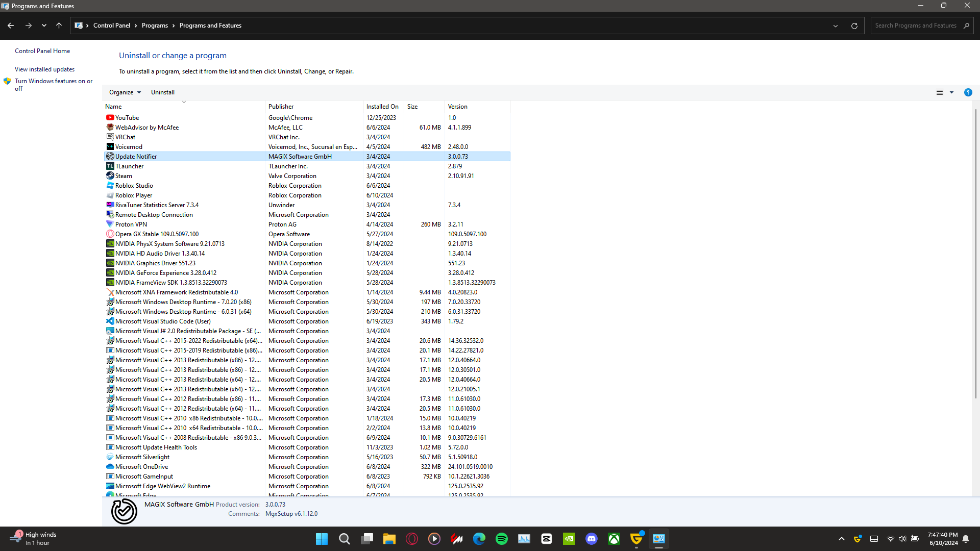Click the Microsoft Visual Studio Code icon
This screenshot has height=551, width=980.
[x=110, y=321]
